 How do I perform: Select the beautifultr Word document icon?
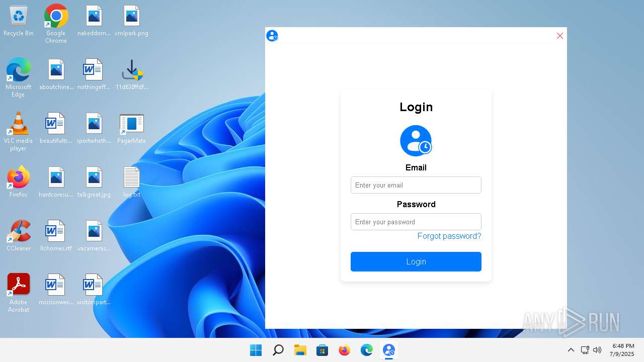pyautogui.click(x=56, y=129)
